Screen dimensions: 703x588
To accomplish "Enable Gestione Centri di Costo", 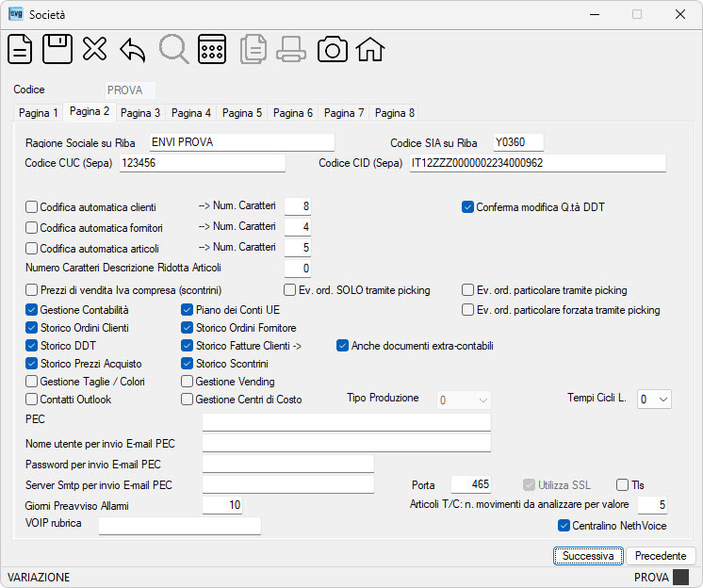I will click(187, 400).
